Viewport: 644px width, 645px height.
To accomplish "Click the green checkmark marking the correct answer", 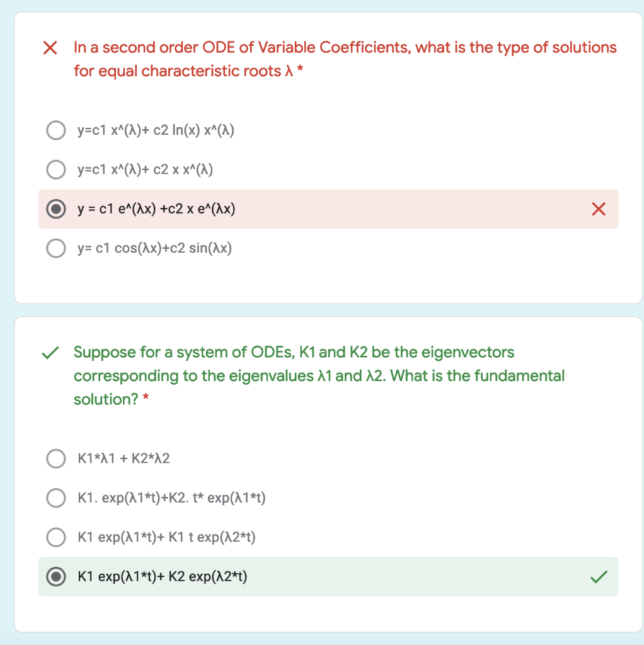I will tap(599, 575).
